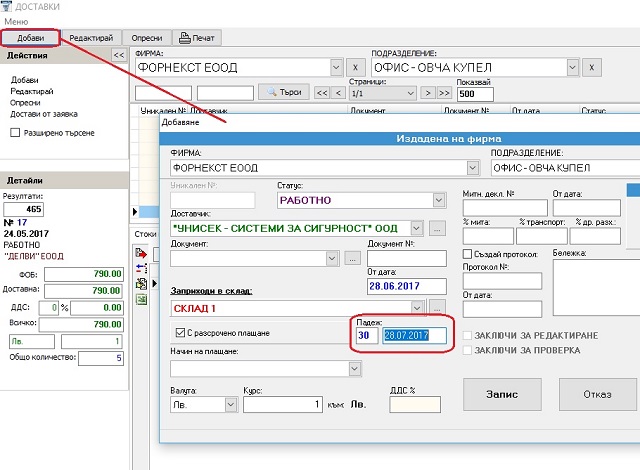Go to last page with >> button
Viewport: 640px width, 470px height.
click(x=444, y=93)
